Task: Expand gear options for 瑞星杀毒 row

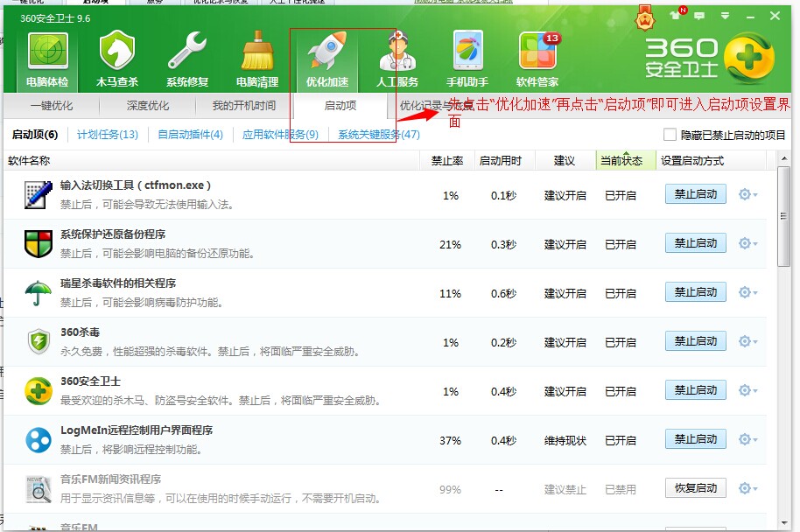Action: pos(747,292)
